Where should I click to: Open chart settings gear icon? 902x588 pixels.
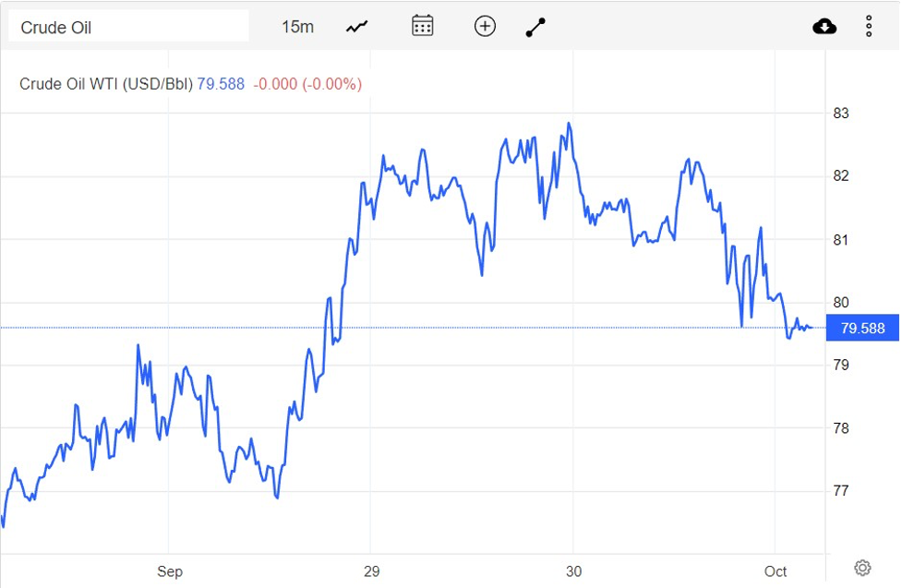862,567
